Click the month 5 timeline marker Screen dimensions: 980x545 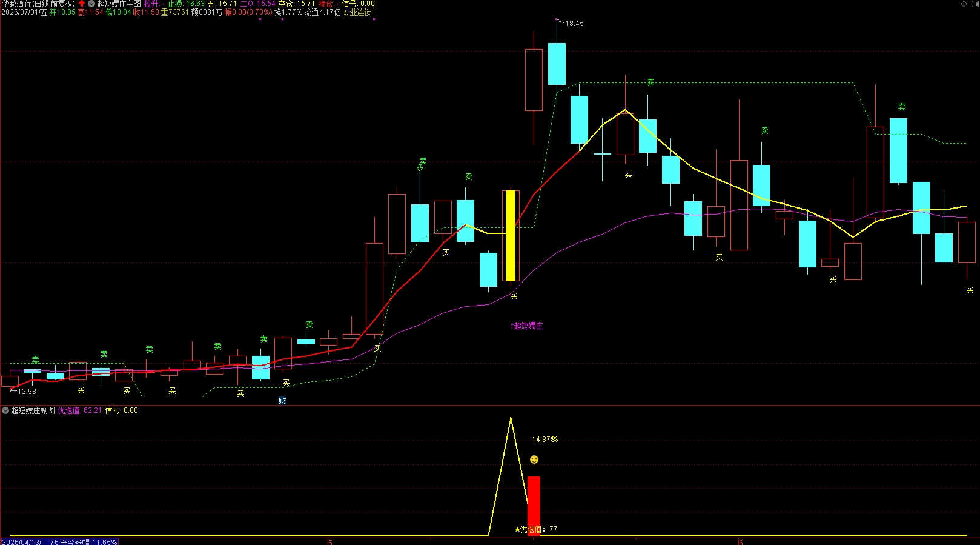coord(330,542)
